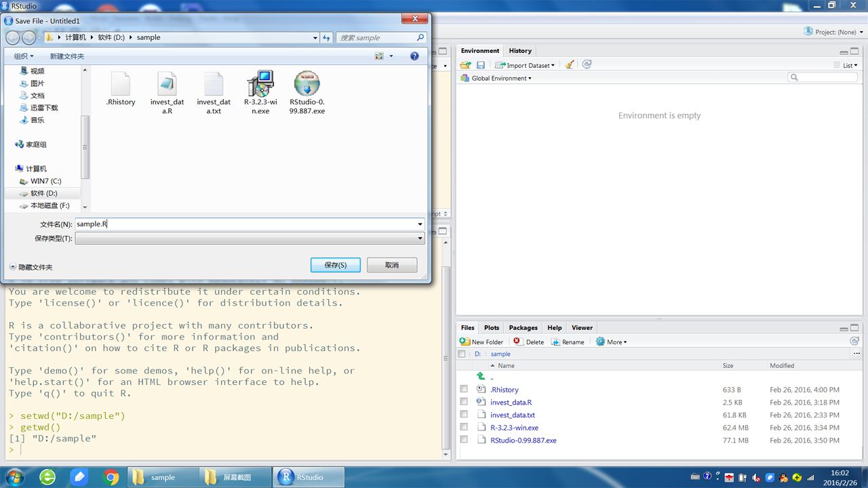
Task: Click the dialog help question mark icon
Action: [x=414, y=56]
